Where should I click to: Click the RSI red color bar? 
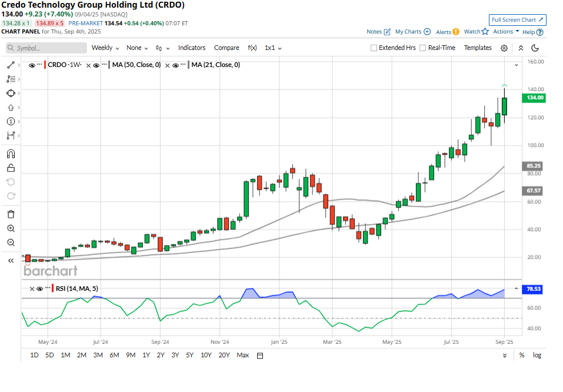tap(53, 288)
